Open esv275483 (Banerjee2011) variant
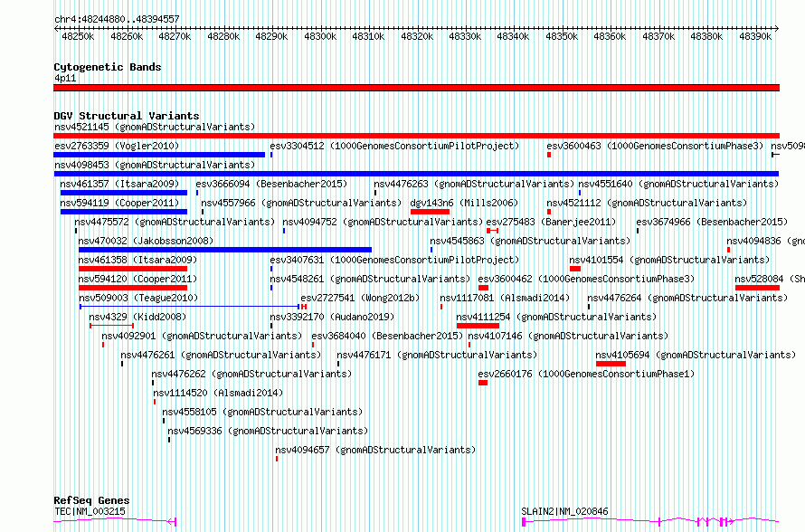This screenshot has height=532, width=805. [551, 222]
